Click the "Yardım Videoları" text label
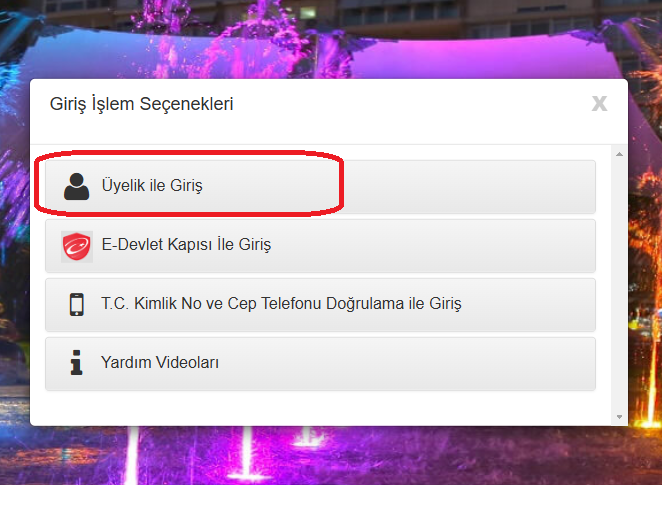The height and width of the screenshot is (506, 662). (x=160, y=363)
